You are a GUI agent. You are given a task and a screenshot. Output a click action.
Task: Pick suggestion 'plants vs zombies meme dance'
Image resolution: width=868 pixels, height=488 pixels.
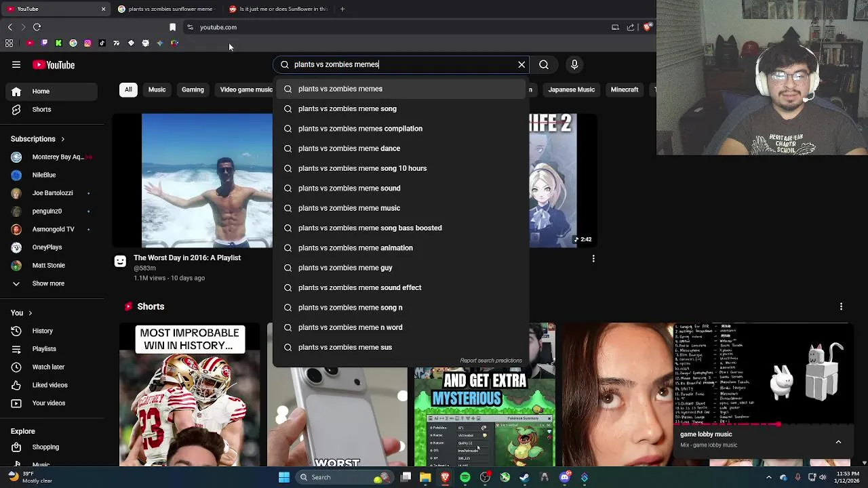tap(400, 148)
